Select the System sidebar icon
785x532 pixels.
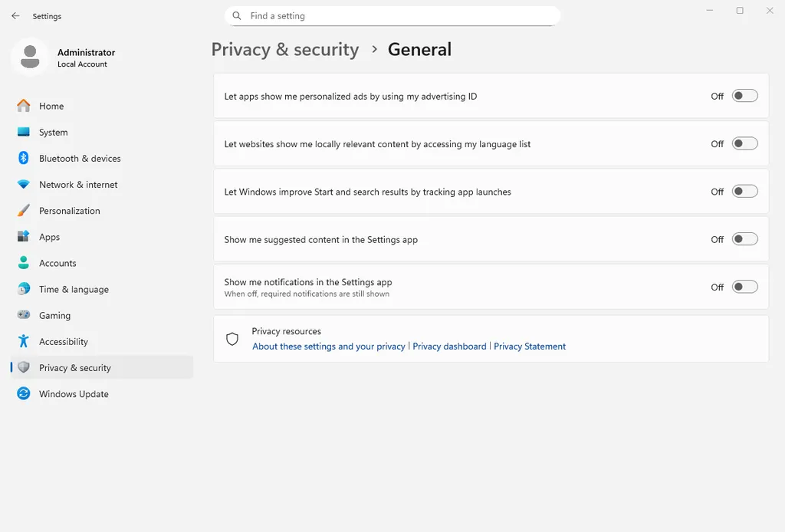23,132
